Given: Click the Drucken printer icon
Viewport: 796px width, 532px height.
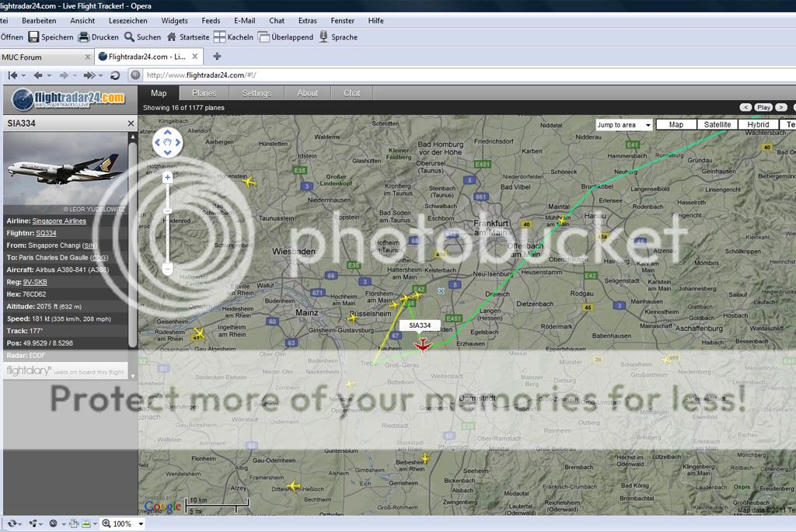Looking at the screenshot, I should [x=84, y=37].
